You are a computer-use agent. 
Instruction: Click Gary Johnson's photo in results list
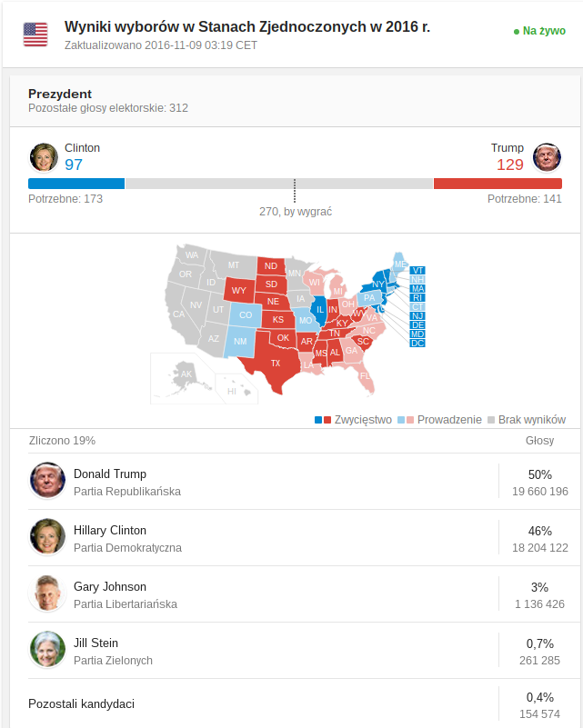[x=47, y=593]
